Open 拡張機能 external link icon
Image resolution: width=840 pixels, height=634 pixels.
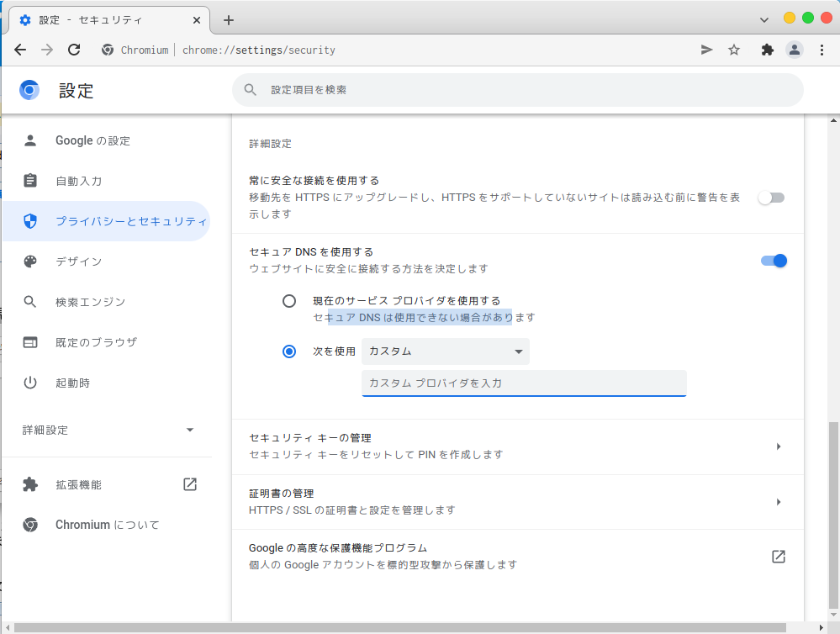[190, 484]
